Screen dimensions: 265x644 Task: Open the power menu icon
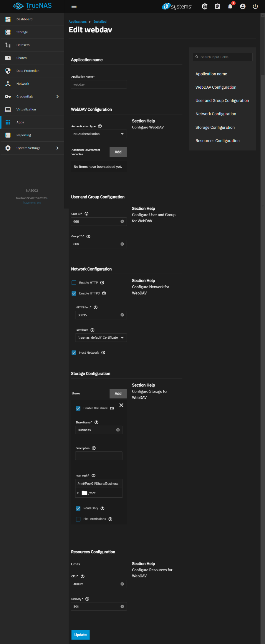tap(255, 6)
